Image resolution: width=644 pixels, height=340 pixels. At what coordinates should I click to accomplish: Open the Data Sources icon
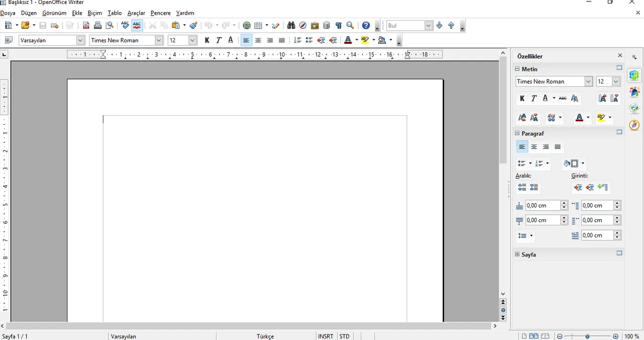pos(327,25)
